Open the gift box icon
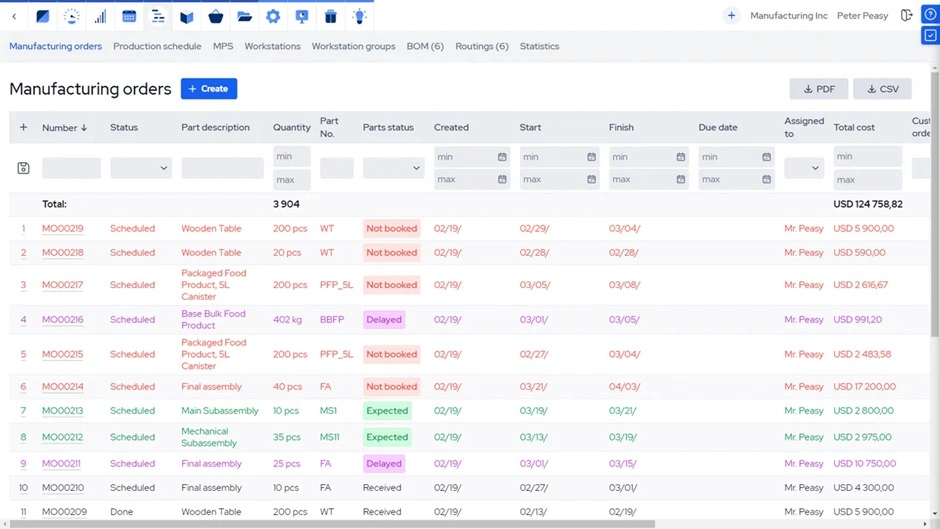 [x=331, y=16]
